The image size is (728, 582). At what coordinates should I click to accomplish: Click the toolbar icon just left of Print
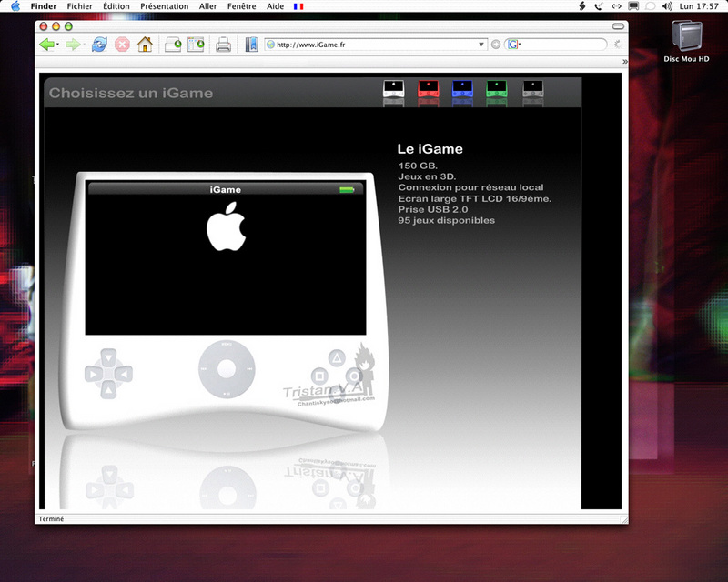point(196,45)
